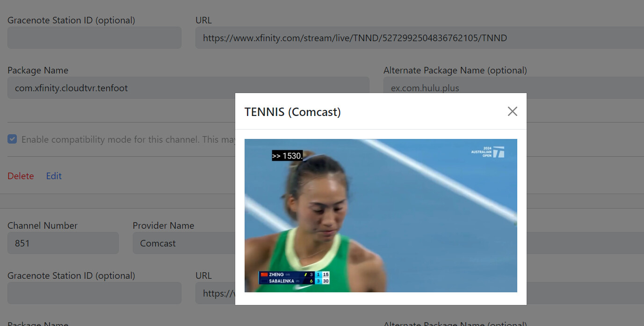Close the TENNIS (Comcast) preview dialog

click(512, 111)
